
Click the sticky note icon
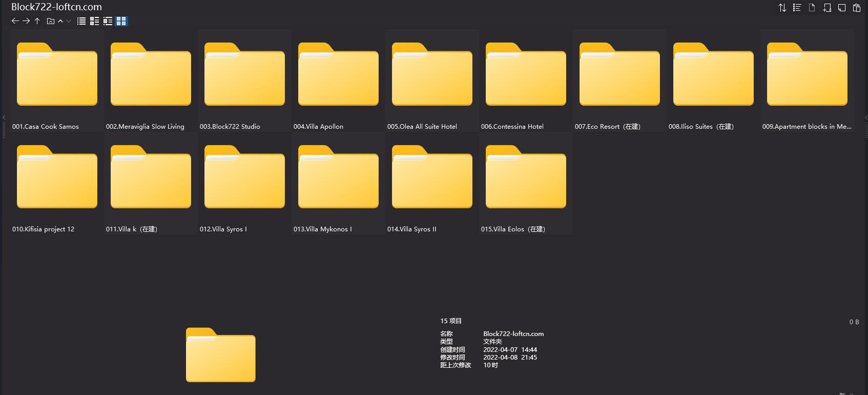click(841, 8)
